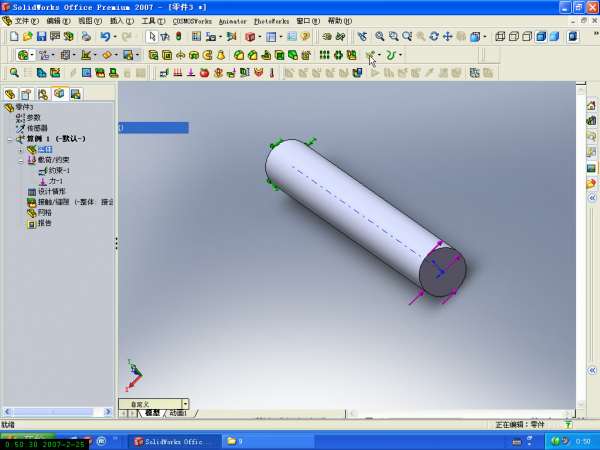Activate SolidWorks Office taskbar button
The height and width of the screenshot is (450, 600).
coord(174,441)
